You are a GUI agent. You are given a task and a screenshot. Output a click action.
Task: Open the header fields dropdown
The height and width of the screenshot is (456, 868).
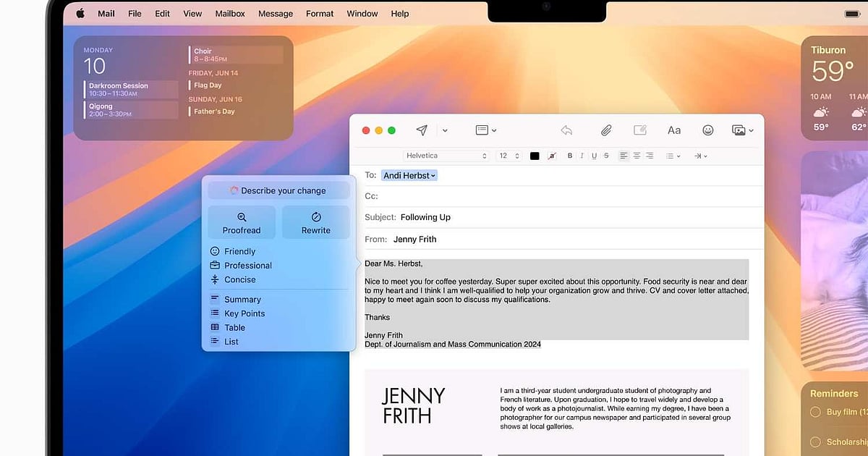coord(485,130)
